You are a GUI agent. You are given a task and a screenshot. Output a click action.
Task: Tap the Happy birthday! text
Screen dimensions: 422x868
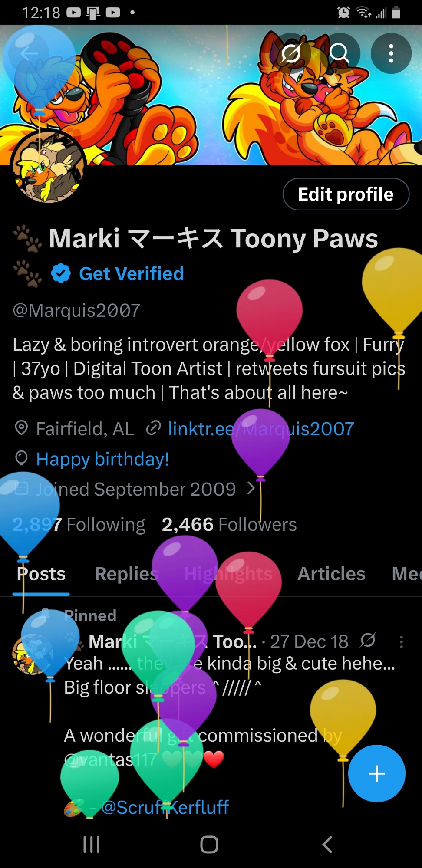pyautogui.click(x=103, y=459)
